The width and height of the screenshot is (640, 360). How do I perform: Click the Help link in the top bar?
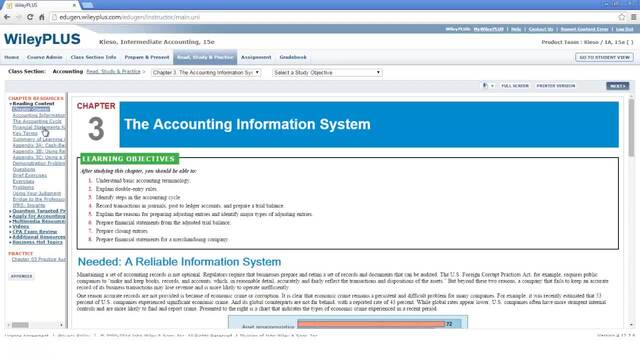[x=516, y=29]
